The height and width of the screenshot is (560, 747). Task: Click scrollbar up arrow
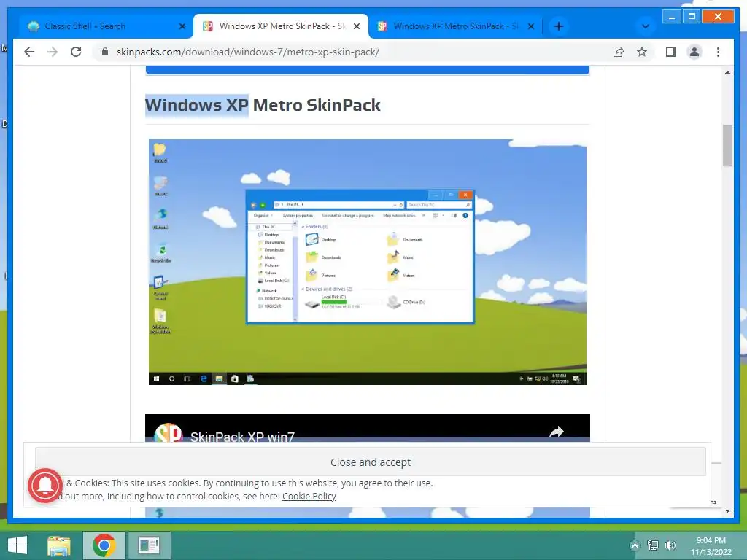pos(727,72)
